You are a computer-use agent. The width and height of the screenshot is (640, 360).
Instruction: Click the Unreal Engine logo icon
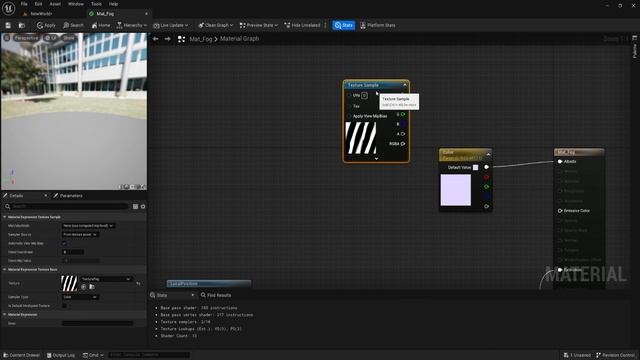point(9,8)
